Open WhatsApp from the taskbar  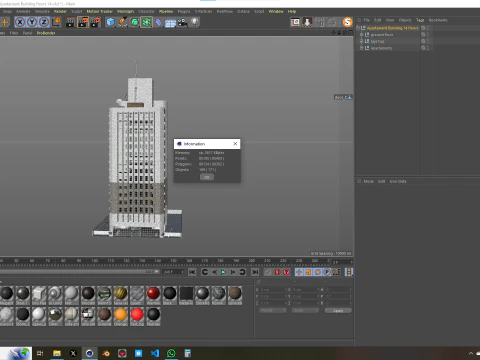click(171, 353)
